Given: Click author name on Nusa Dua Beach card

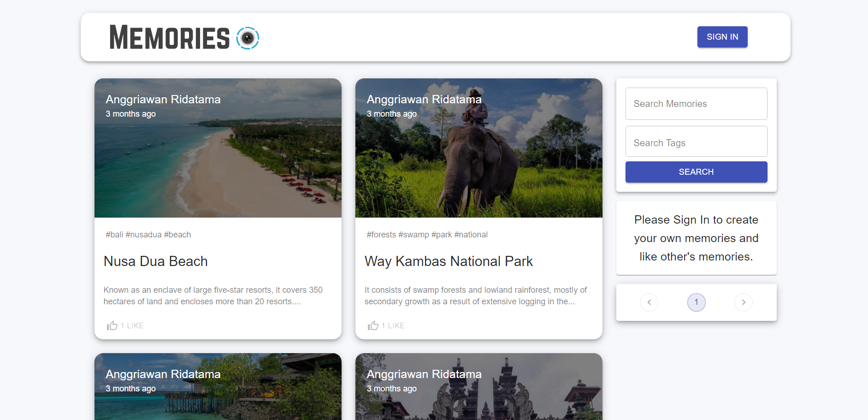Looking at the screenshot, I should [163, 100].
